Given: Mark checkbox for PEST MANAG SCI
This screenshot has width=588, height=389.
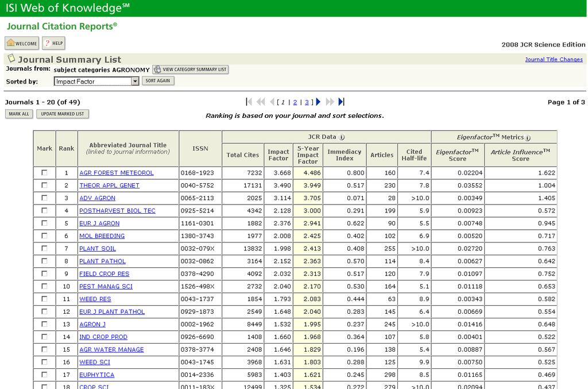Looking at the screenshot, I should coord(44,286).
